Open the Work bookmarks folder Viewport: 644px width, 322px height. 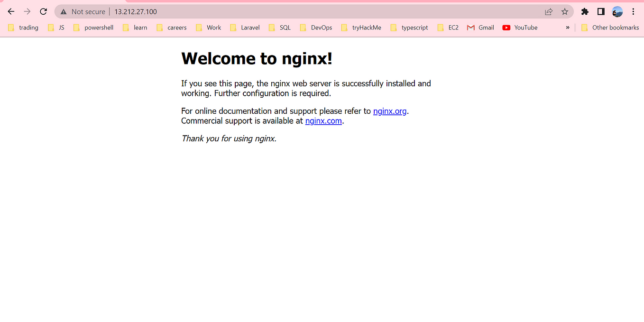(209, 28)
